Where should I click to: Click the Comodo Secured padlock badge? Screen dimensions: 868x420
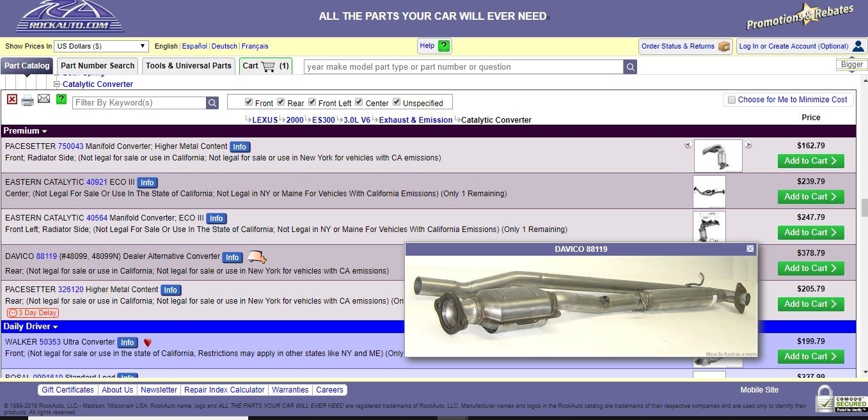(x=841, y=399)
